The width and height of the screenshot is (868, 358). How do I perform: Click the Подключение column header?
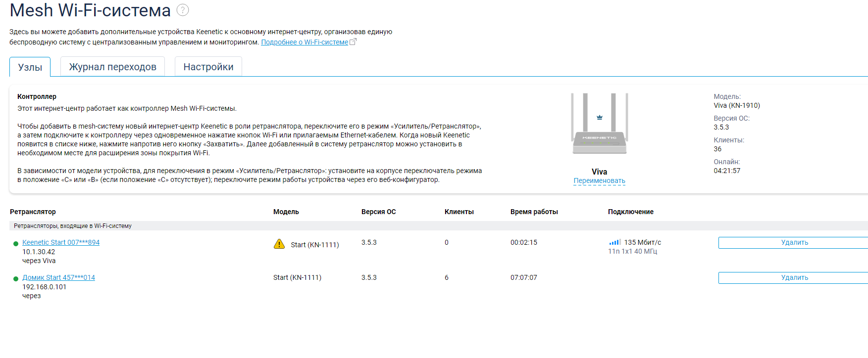coord(631,212)
